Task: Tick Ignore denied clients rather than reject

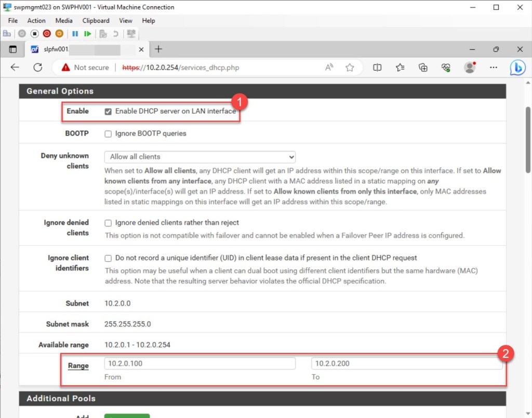Action: coord(108,223)
